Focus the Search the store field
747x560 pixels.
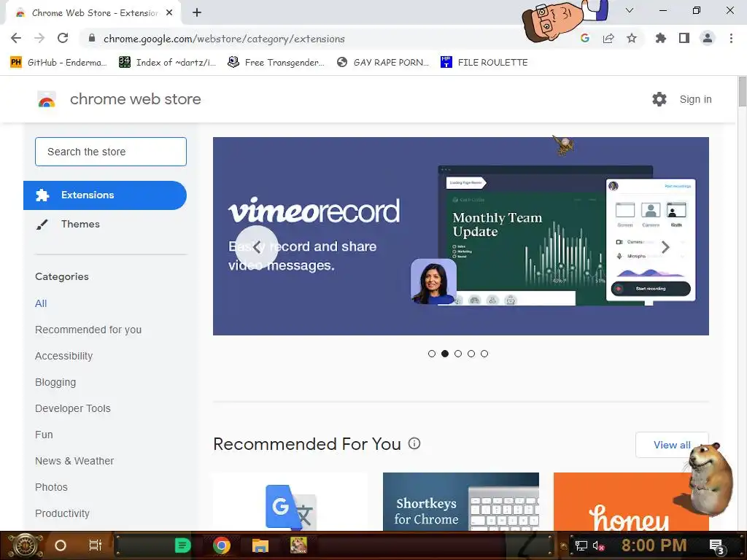(x=111, y=152)
